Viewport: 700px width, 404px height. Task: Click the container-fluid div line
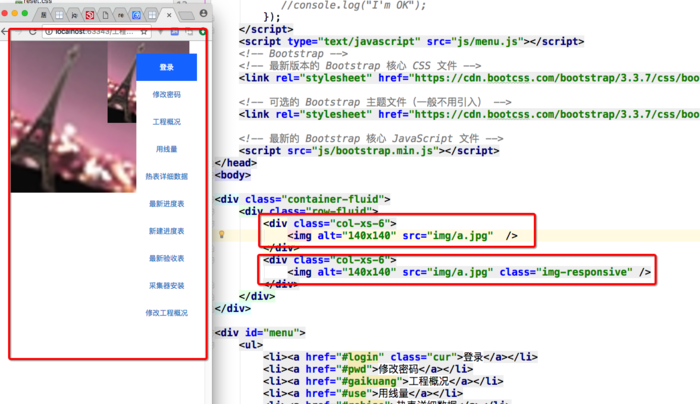point(302,199)
